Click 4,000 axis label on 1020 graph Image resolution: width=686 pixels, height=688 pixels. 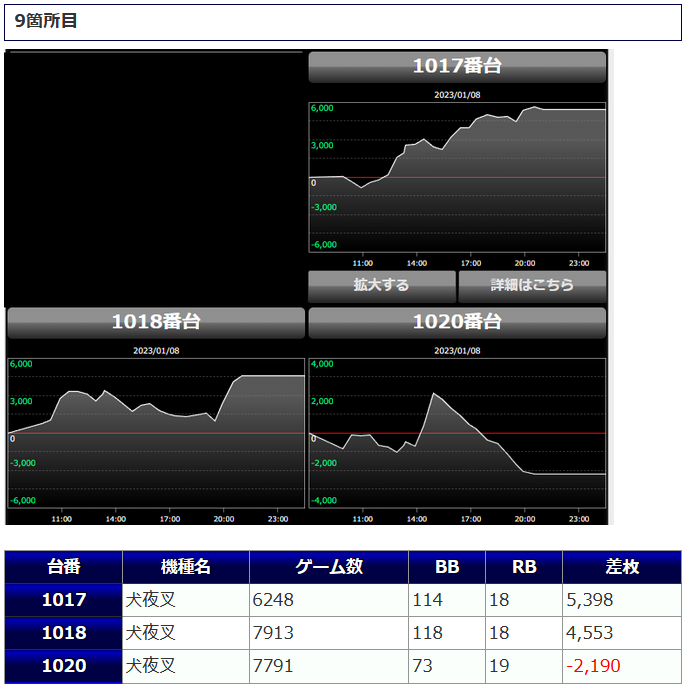[322, 364]
